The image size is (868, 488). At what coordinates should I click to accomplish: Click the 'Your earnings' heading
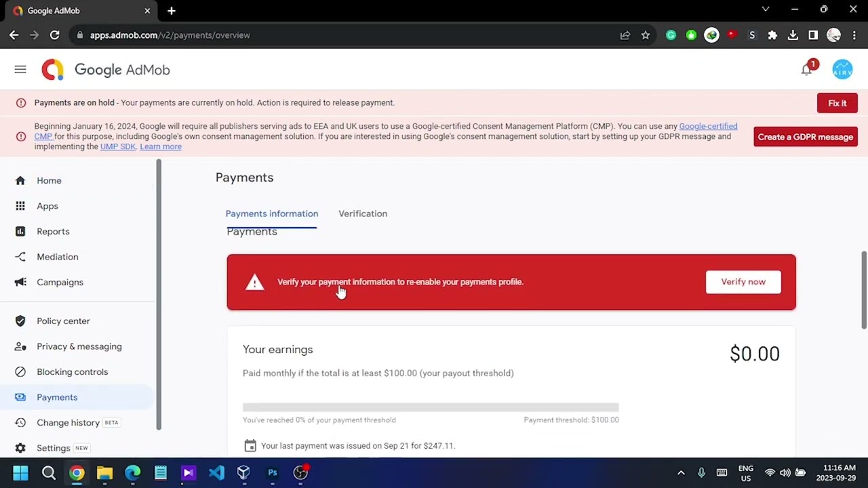pyautogui.click(x=278, y=350)
